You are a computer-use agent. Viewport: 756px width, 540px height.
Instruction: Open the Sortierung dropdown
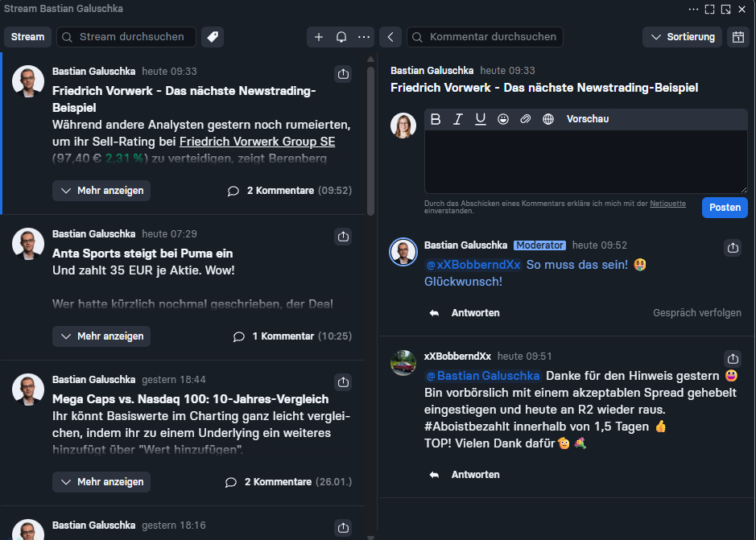[683, 37]
